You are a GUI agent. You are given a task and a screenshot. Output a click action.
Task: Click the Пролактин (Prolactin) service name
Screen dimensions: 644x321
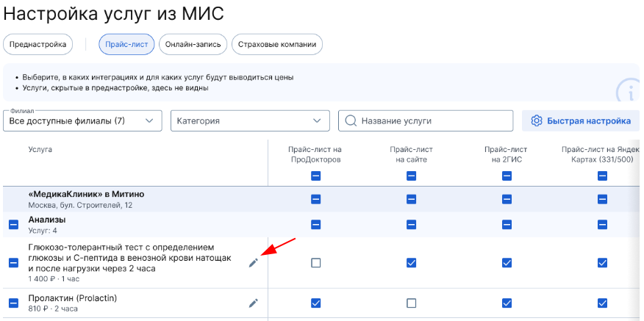point(73,298)
